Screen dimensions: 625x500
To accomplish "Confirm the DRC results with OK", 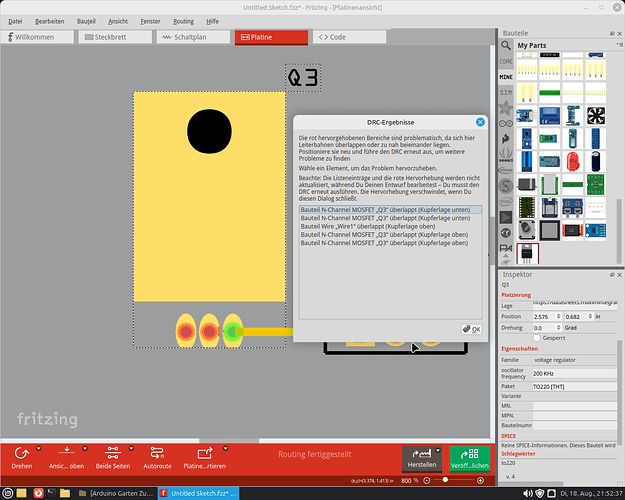I will 472,329.
